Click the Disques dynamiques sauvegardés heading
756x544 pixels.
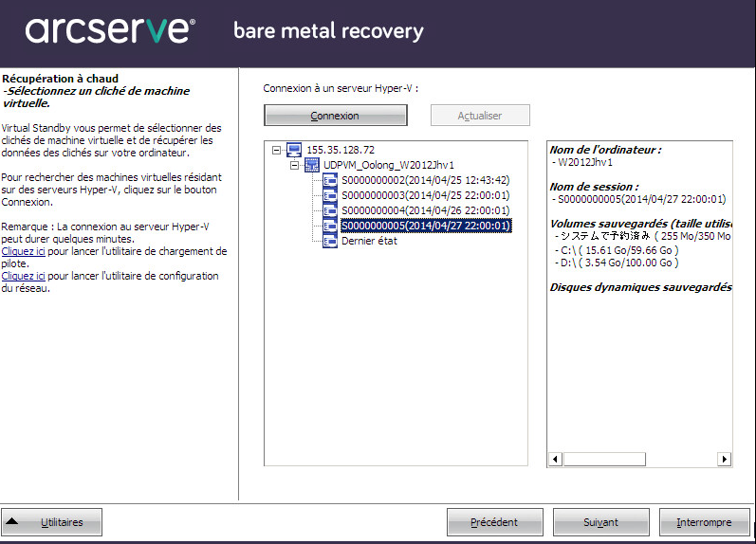pos(641,287)
